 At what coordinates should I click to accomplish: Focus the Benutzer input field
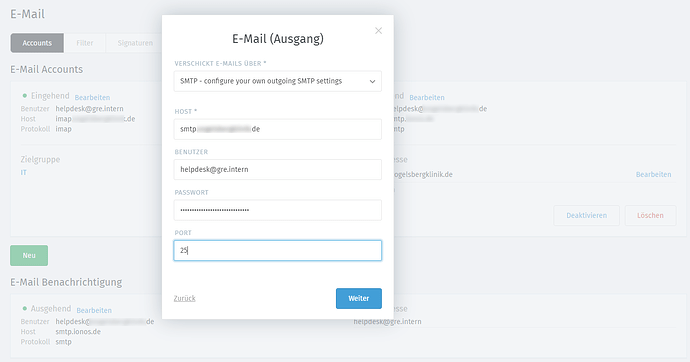[x=278, y=169]
